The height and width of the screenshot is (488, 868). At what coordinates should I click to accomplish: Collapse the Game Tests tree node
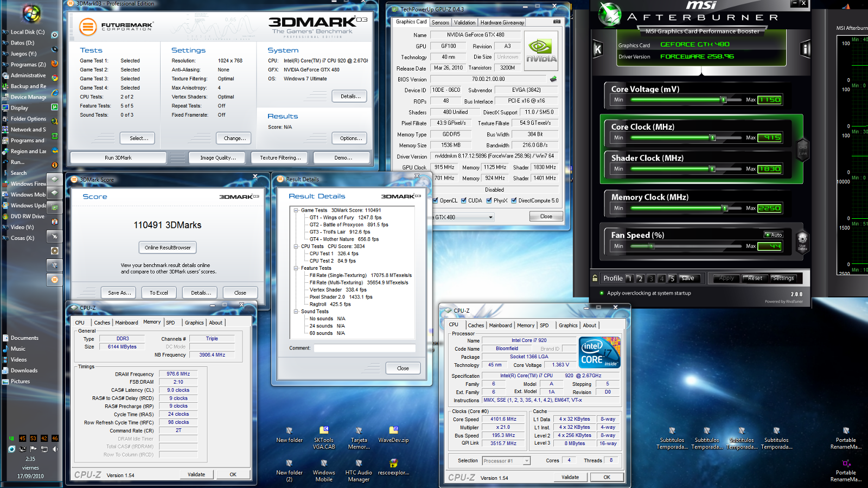[x=296, y=210]
